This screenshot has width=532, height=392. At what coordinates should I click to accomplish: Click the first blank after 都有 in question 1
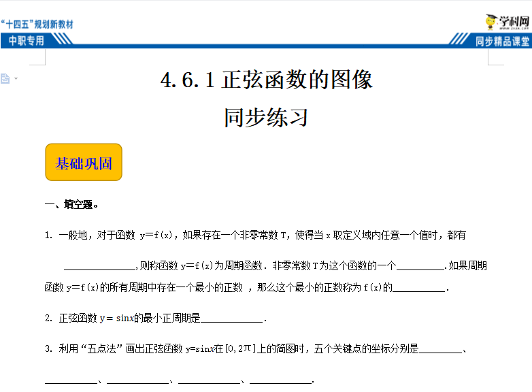(99, 266)
